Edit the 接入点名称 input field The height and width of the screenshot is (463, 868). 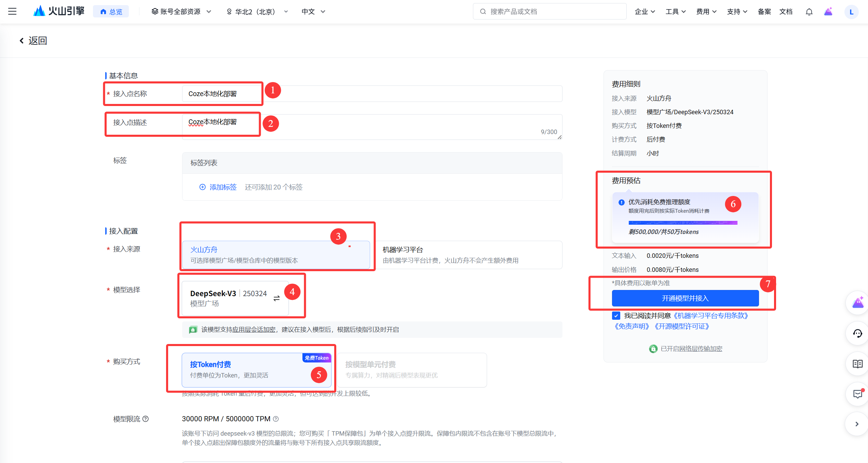(372, 94)
